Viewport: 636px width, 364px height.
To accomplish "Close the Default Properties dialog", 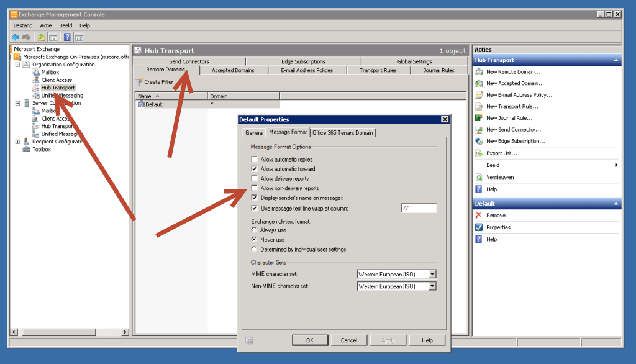I will point(445,119).
